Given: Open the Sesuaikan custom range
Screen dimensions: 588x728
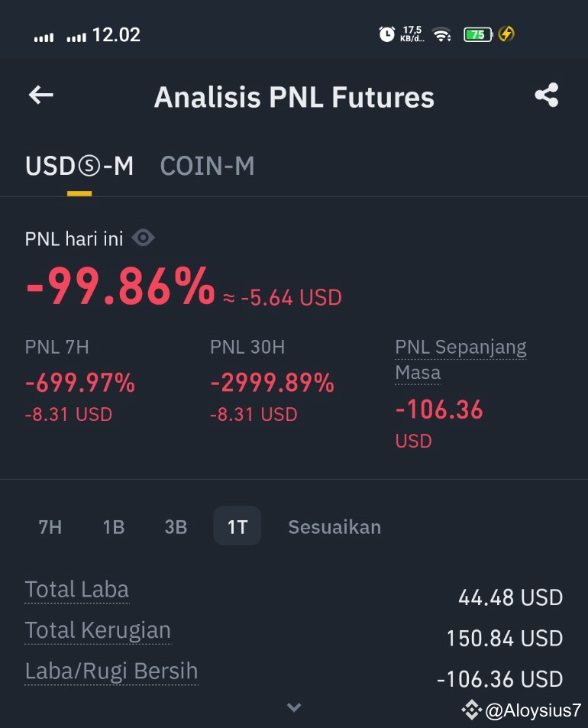Looking at the screenshot, I should (x=334, y=527).
